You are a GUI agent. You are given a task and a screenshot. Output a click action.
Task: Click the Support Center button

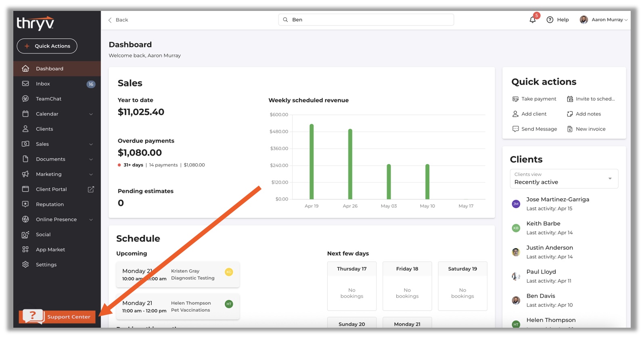coord(57,317)
